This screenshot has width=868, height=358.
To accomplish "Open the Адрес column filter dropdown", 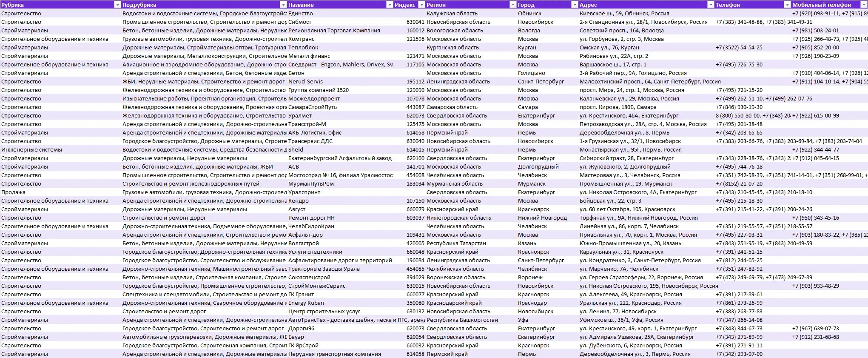I will point(711,5).
